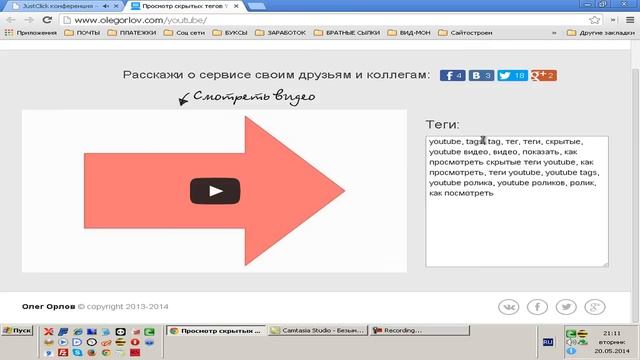Change the RU keyboard language indicator
Screen dimensions: 640x360
pyautogui.click(x=548, y=342)
